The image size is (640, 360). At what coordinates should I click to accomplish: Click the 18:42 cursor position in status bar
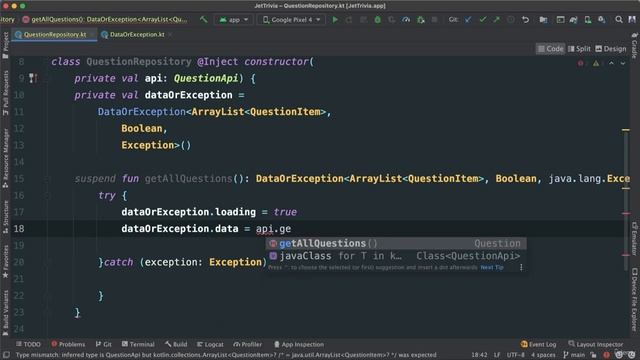(479, 355)
